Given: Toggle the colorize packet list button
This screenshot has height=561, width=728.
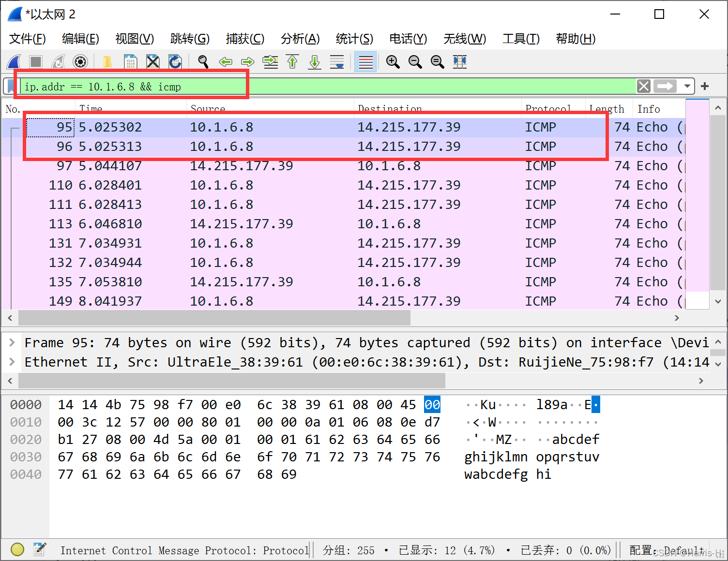Looking at the screenshot, I should click(x=365, y=62).
